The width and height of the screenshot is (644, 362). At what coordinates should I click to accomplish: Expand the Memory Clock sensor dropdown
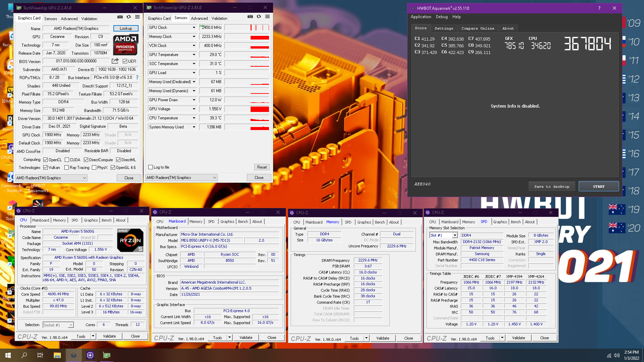coord(194,37)
